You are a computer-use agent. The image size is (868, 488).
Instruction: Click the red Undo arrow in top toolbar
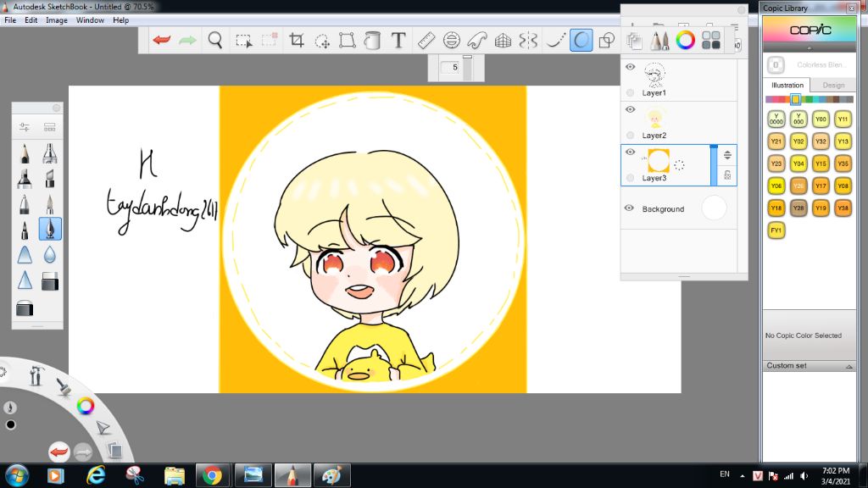162,40
